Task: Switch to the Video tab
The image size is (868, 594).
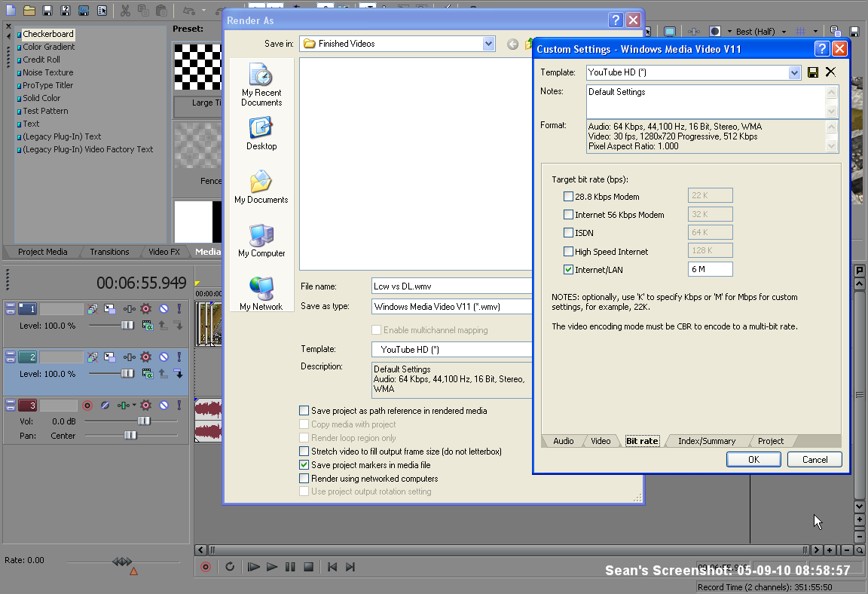Action: pos(601,441)
